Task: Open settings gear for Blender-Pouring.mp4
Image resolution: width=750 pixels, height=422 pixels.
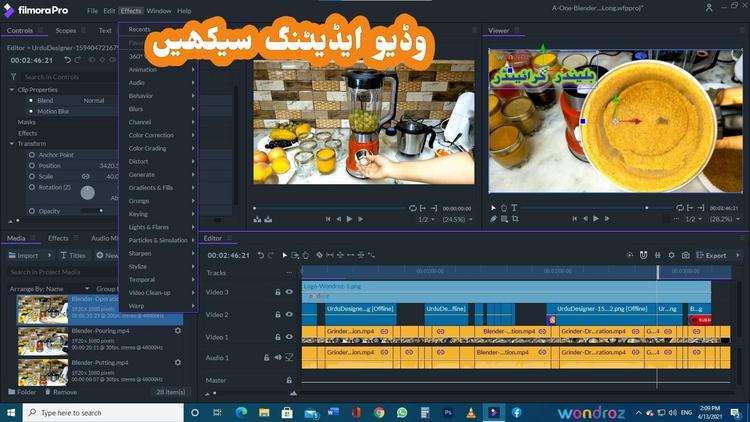Action: tap(178, 331)
